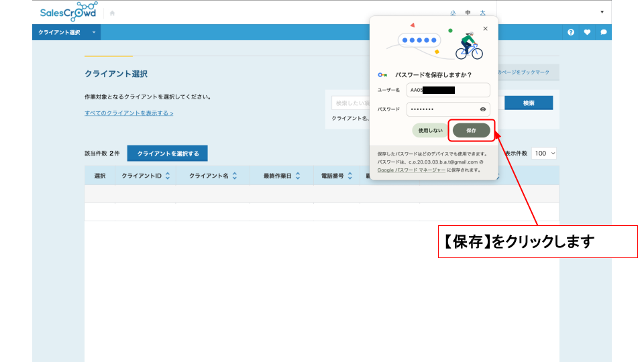Toggle password visibility eye icon
This screenshot has height=362, width=644.
tap(482, 109)
